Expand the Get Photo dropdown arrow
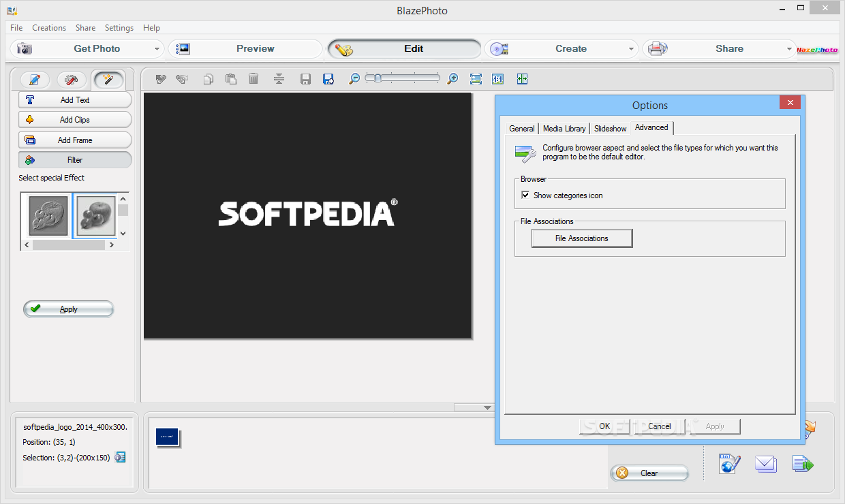Image resolution: width=845 pixels, height=504 pixels. (x=157, y=49)
